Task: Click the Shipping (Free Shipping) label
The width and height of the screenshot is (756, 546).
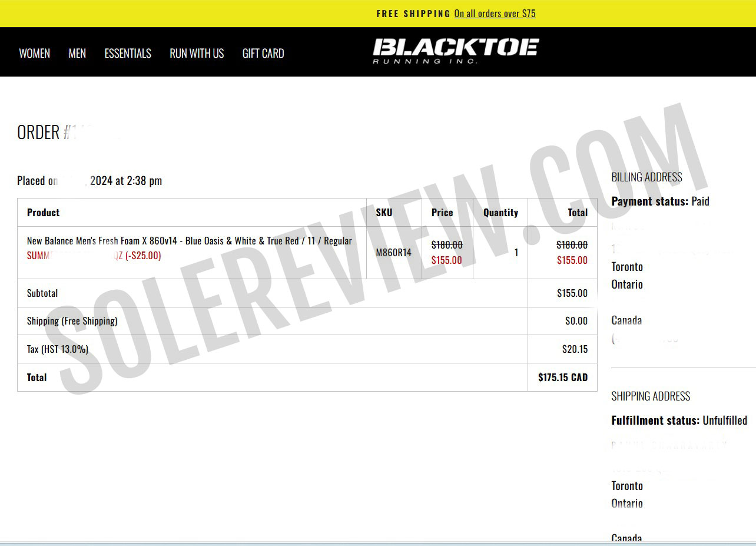Action: coord(72,321)
